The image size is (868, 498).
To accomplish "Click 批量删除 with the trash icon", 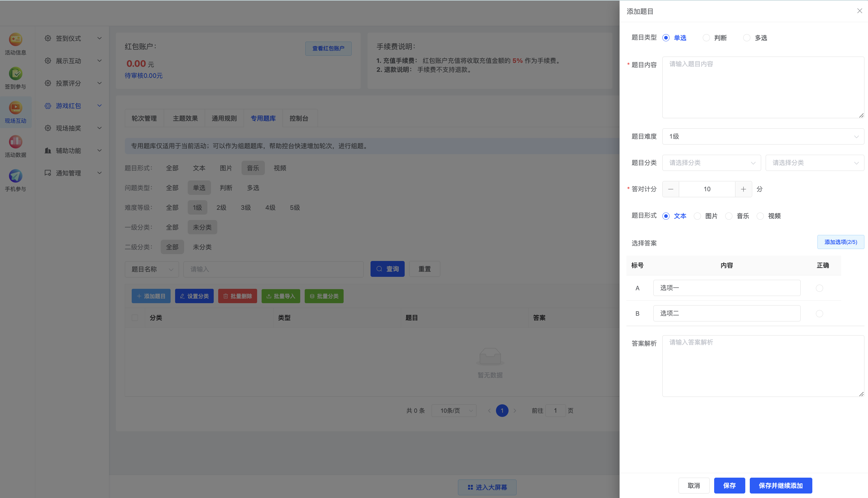I will tap(237, 296).
